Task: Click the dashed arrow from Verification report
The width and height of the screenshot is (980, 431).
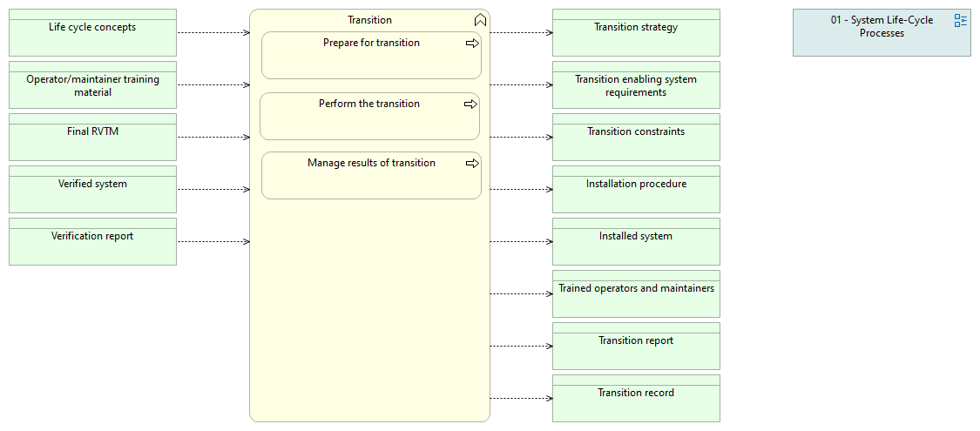Action: coord(213,242)
